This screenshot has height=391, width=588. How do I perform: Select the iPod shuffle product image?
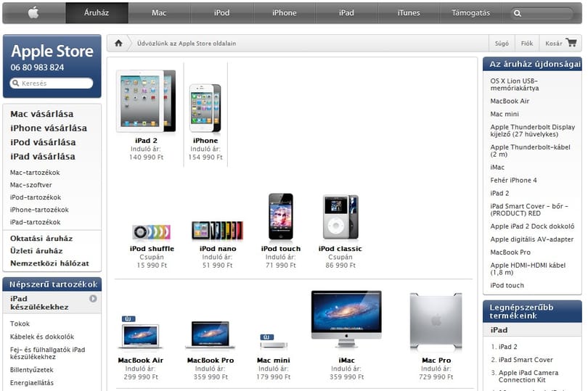click(152, 232)
